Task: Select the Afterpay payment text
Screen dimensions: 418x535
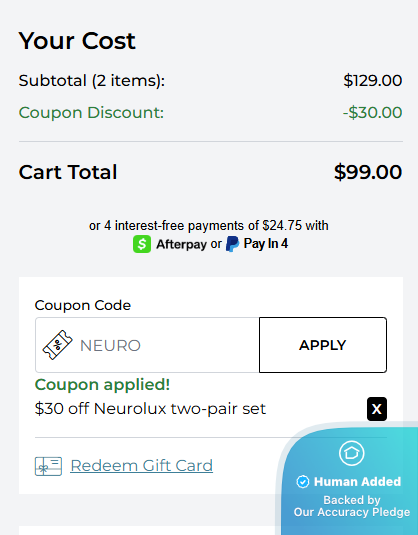Action: click(x=181, y=244)
